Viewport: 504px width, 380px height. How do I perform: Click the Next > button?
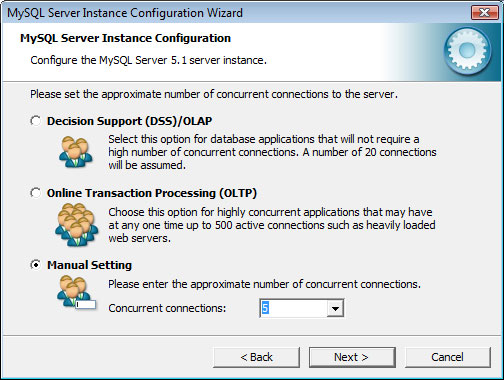tap(352, 357)
